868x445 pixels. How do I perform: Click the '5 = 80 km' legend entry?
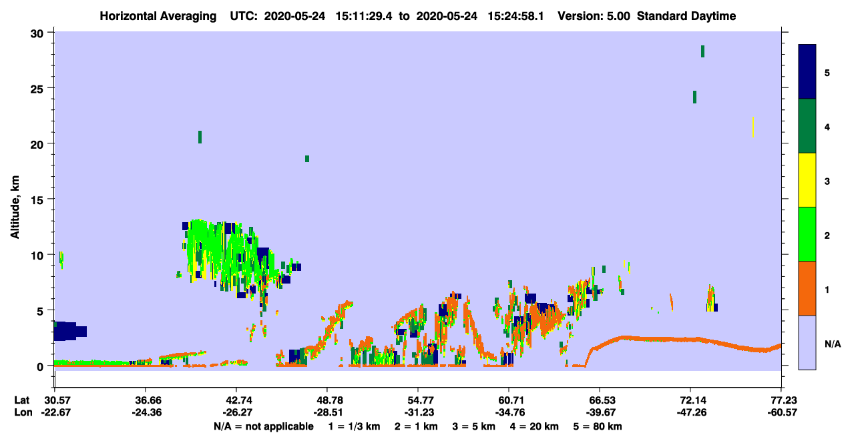coord(597,426)
